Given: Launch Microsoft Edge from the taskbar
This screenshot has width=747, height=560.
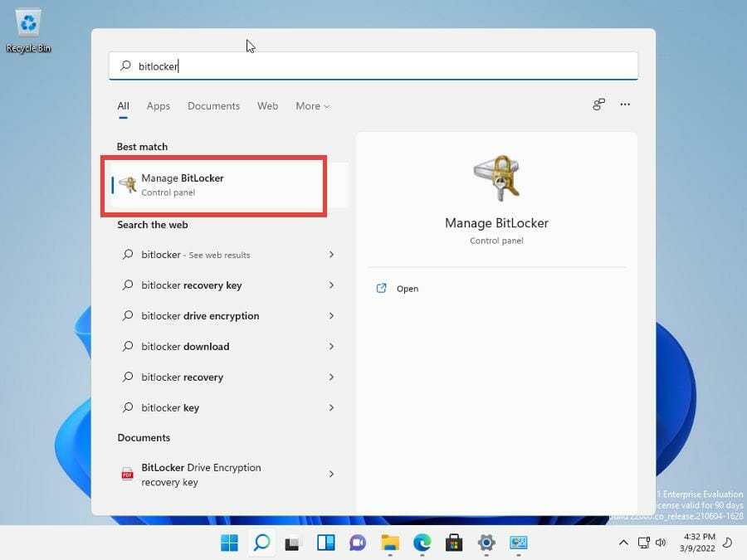Looking at the screenshot, I should pos(422,543).
